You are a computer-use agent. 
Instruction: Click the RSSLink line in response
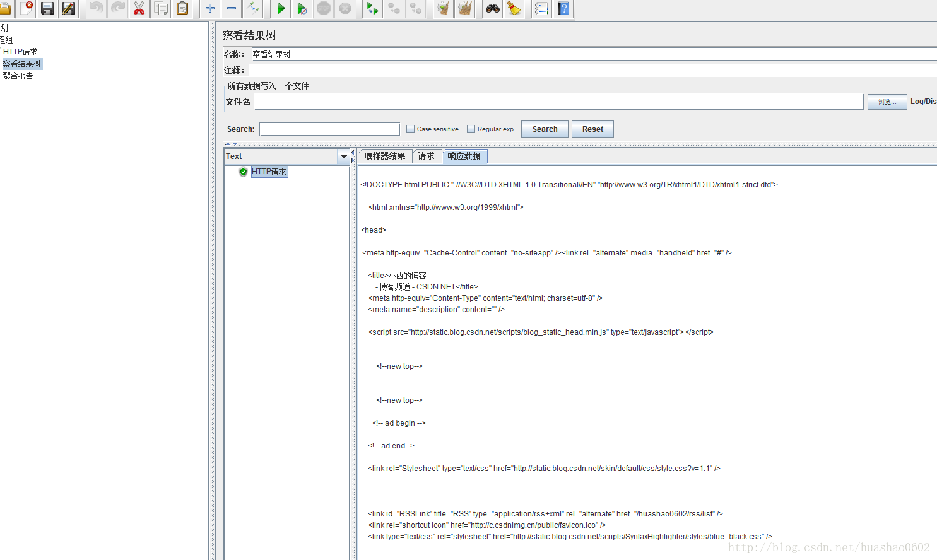(x=546, y=514)
